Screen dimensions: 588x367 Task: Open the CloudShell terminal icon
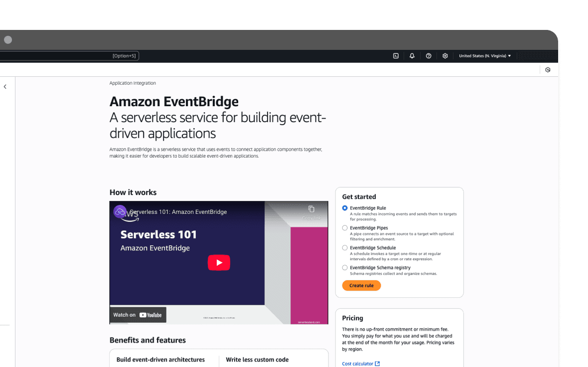[x=396, y=55]
